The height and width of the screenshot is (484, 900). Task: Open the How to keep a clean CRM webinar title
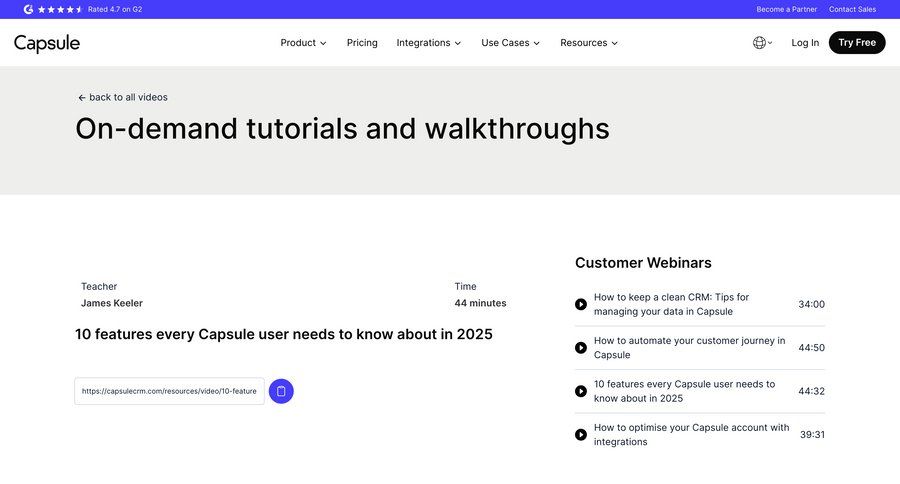(671, 304)
